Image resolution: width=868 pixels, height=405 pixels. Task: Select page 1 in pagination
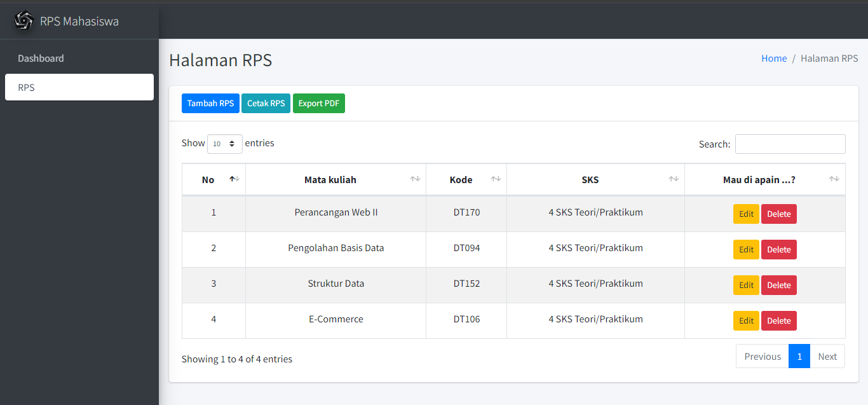pos(799,356)
